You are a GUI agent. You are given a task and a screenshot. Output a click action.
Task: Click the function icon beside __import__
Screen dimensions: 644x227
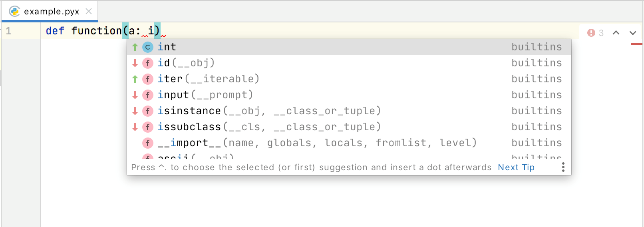coord(148,143)
